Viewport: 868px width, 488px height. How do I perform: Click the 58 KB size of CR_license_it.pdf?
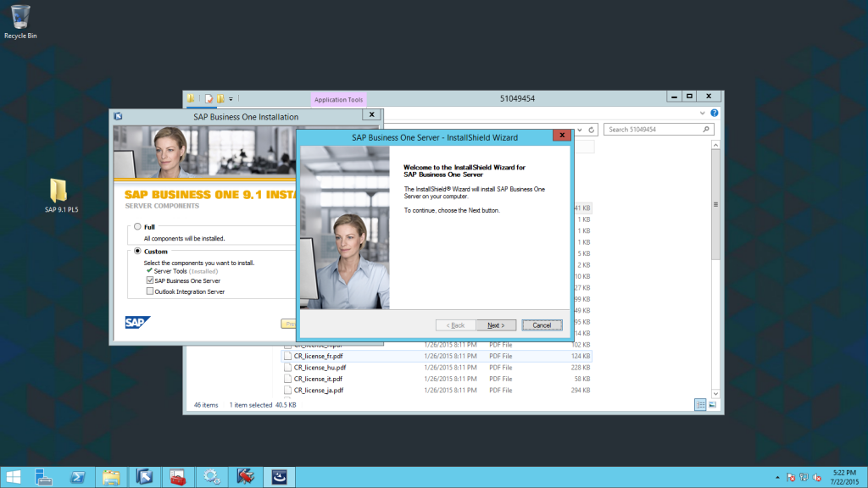(x=581, y=379)
